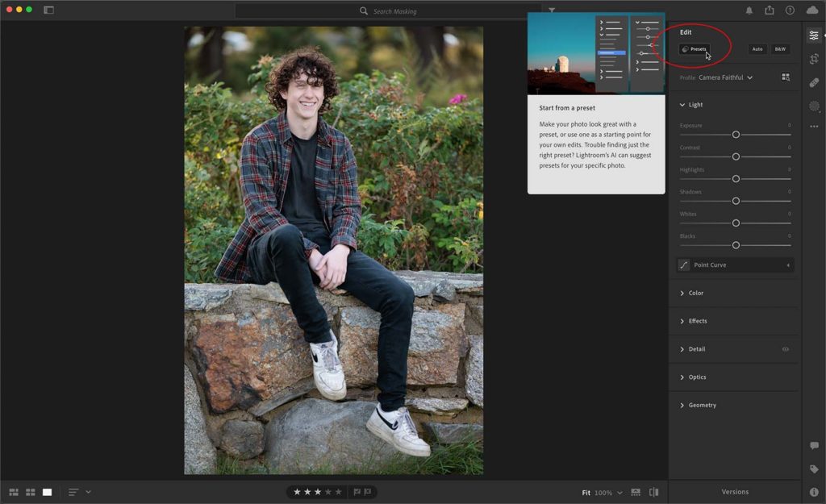Image resolution: width=826 pixels, height=504 pixels.
Task: Open the Masking tool
Action: point(814,106)
